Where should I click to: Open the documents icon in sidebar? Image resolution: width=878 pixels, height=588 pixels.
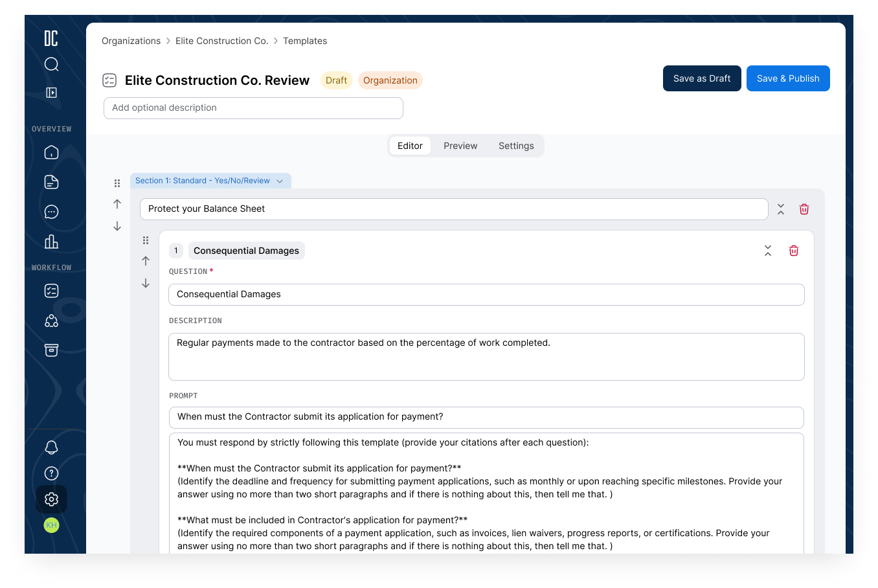51,182
